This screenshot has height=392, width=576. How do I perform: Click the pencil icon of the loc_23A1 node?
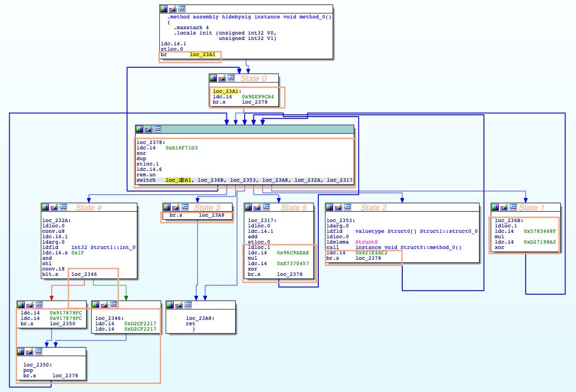(x=223, y=78)
